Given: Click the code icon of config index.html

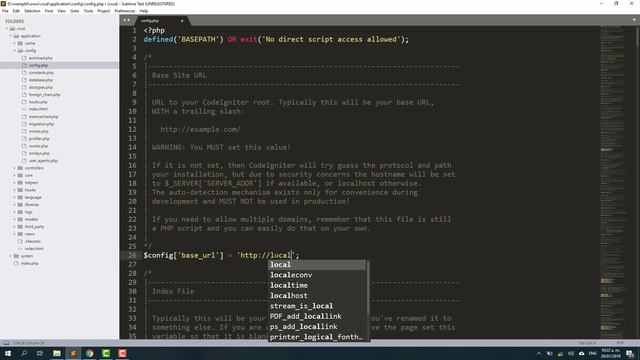Looking at the screenshot, I should coord(24,109).
